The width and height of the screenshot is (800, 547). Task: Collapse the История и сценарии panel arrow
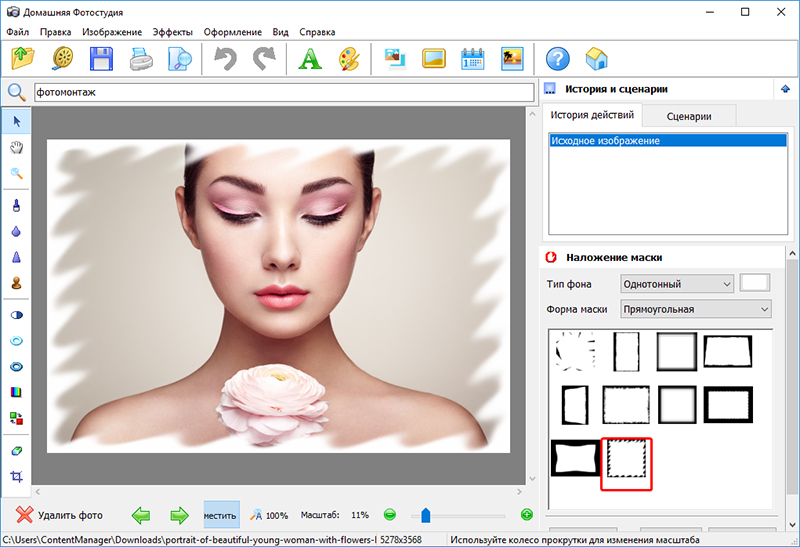pos(785,89)
